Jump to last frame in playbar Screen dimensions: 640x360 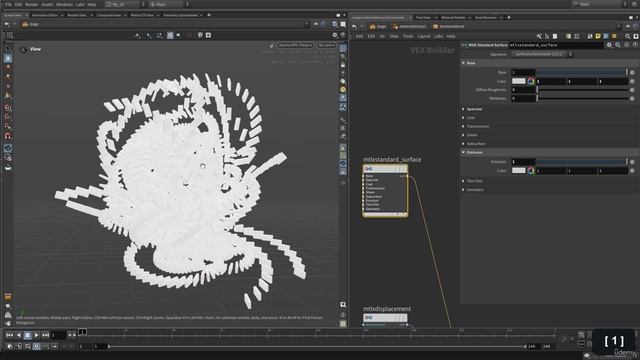pyautogui.click(x=45, y=335)
